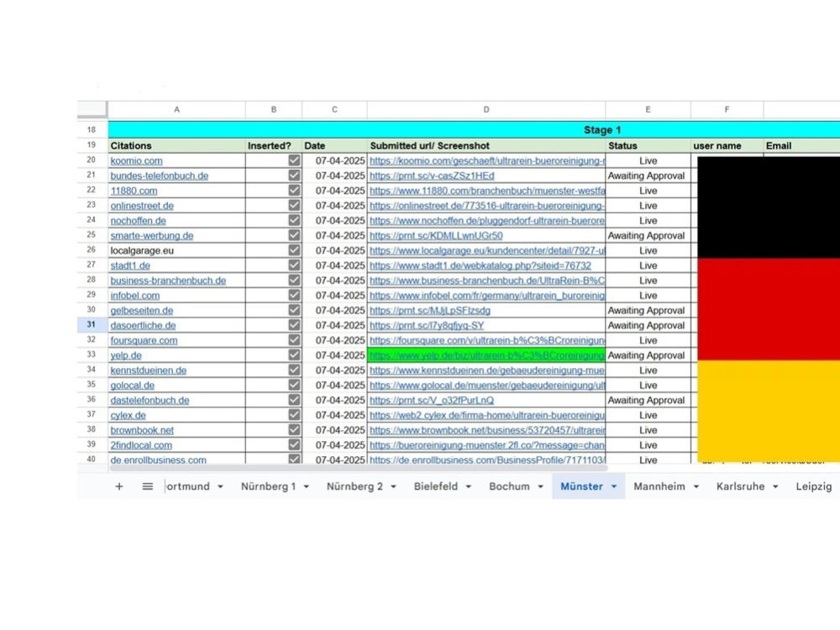This screenshot has width=840, height=630.
Task: Switch to the Leipzig sheet
Action: pos(813,486)
